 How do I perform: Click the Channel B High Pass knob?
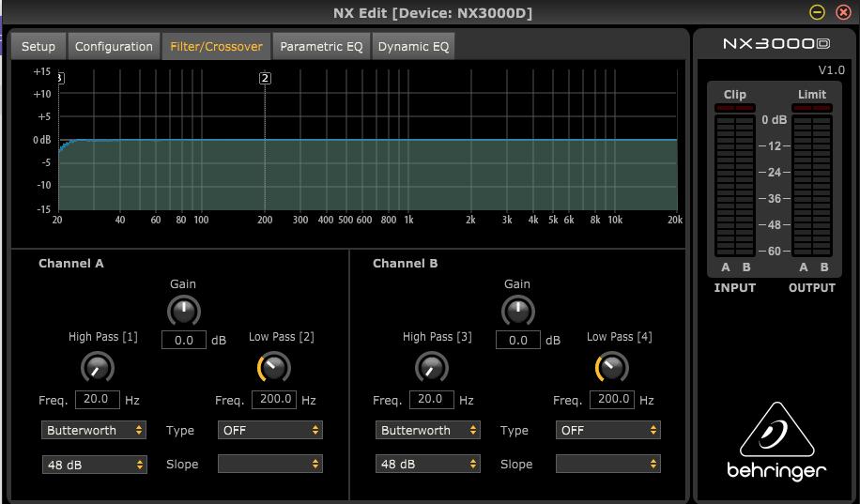pyautogui.click(x=431, y=367)
